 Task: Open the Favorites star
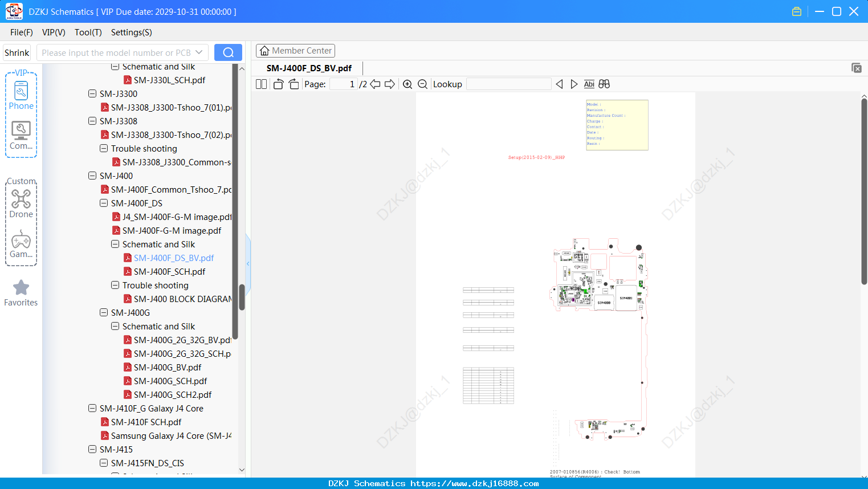point(21,293)
